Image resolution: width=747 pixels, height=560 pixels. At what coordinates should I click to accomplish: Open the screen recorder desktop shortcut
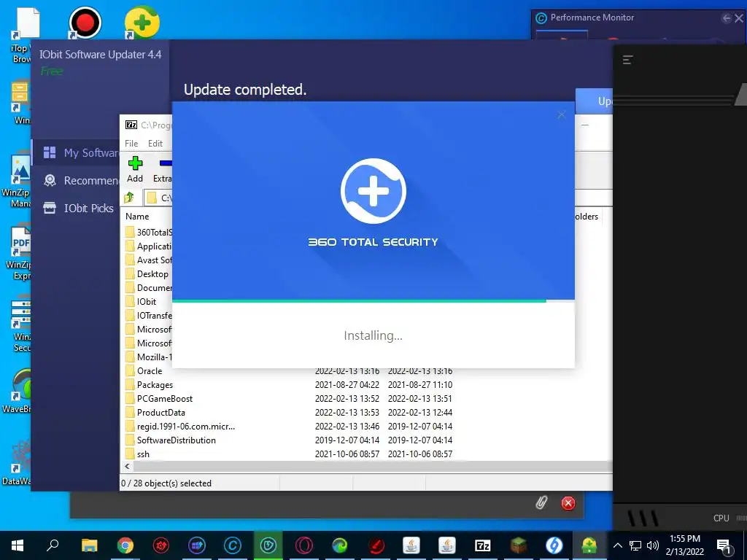[85, 22]
